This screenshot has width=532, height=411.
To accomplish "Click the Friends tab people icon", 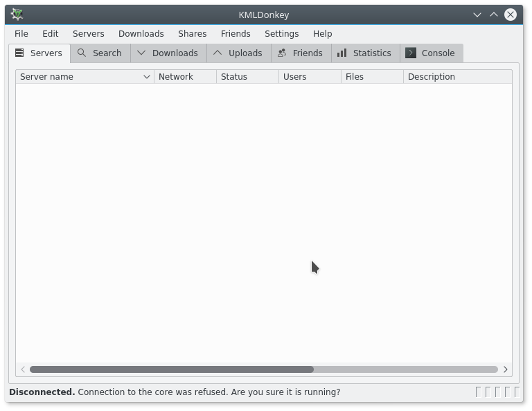I will coord(282,53).
